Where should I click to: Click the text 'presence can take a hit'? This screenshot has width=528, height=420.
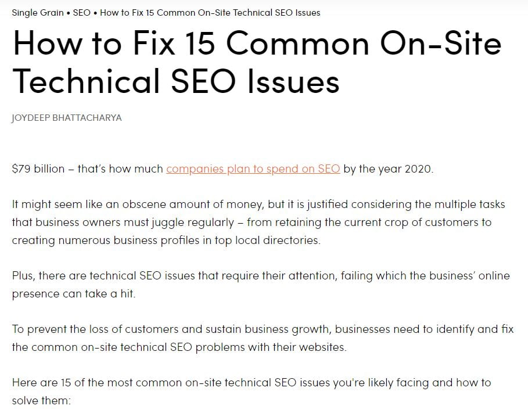73,294
